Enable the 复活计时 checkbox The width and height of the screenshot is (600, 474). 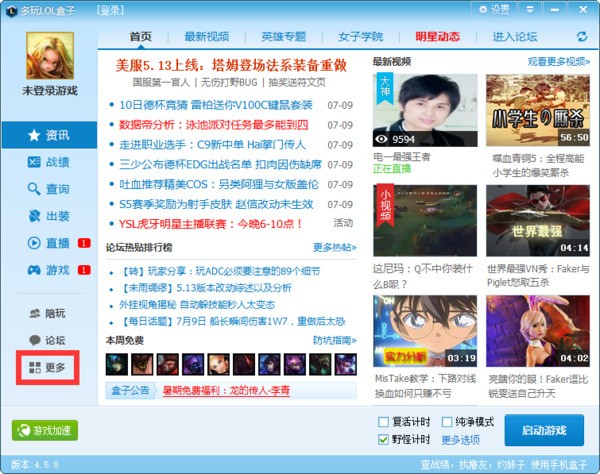384,422
